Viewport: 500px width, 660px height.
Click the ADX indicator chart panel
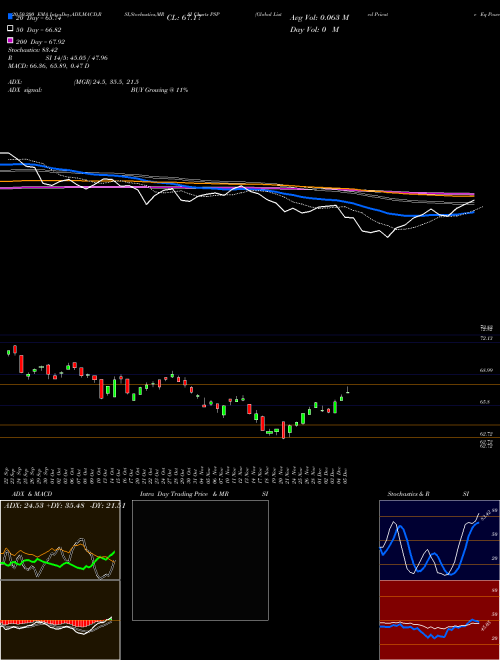[60, 540]
